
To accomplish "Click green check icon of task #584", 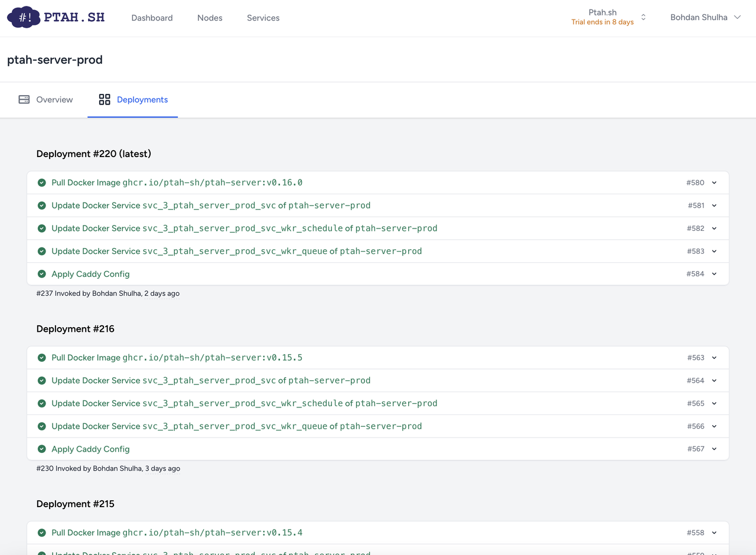I will point(42,274).
